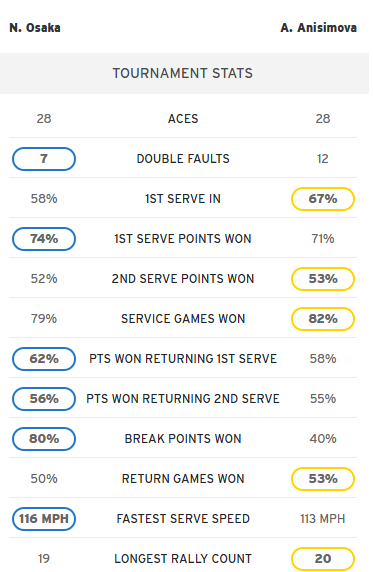Click Osaka's 62% returning first serve pill
Image resolution: width=373 pixels, height=572 pixels.
[44, 359]
